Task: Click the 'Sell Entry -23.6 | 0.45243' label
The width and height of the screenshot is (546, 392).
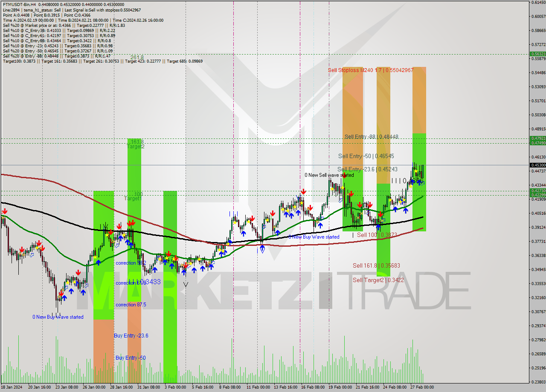Action: (x=367, y=169)
